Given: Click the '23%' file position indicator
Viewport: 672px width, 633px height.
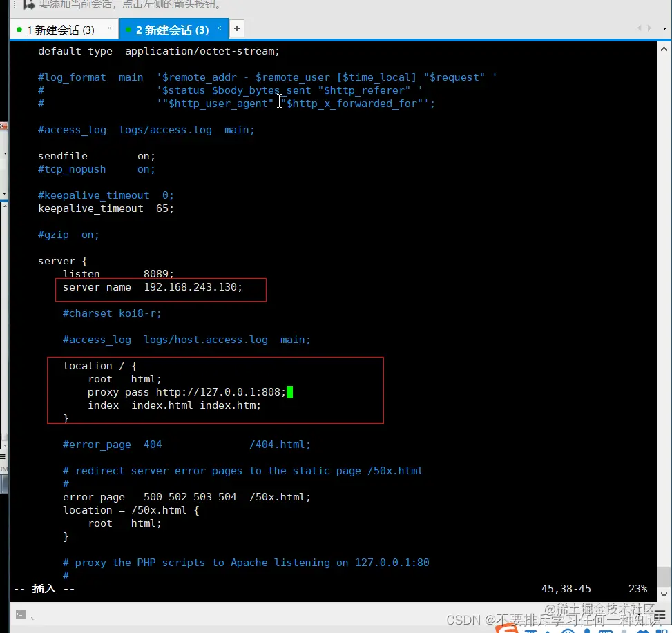Looking at the screenshot, I should (637, 590).
